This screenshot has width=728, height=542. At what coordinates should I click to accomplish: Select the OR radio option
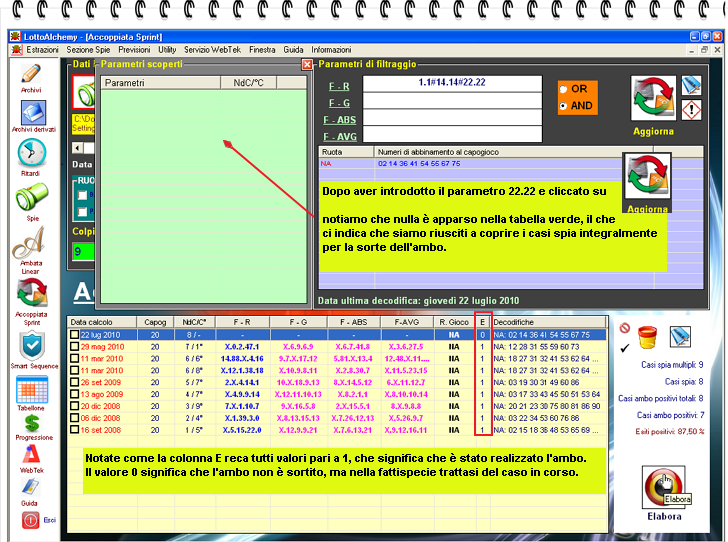(563, 89)
